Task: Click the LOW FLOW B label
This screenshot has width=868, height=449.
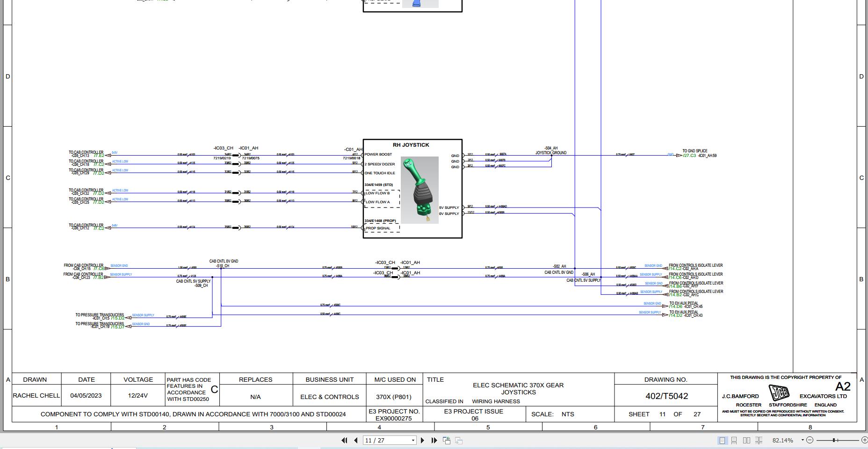Action: click(377, 193)
